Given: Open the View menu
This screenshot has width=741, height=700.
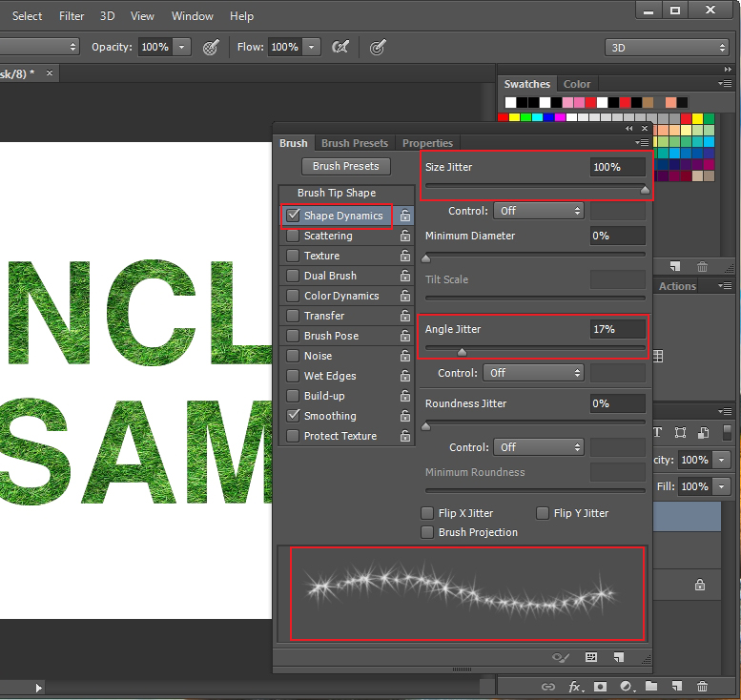Looking at the screenshot, I should click(142, 16).
